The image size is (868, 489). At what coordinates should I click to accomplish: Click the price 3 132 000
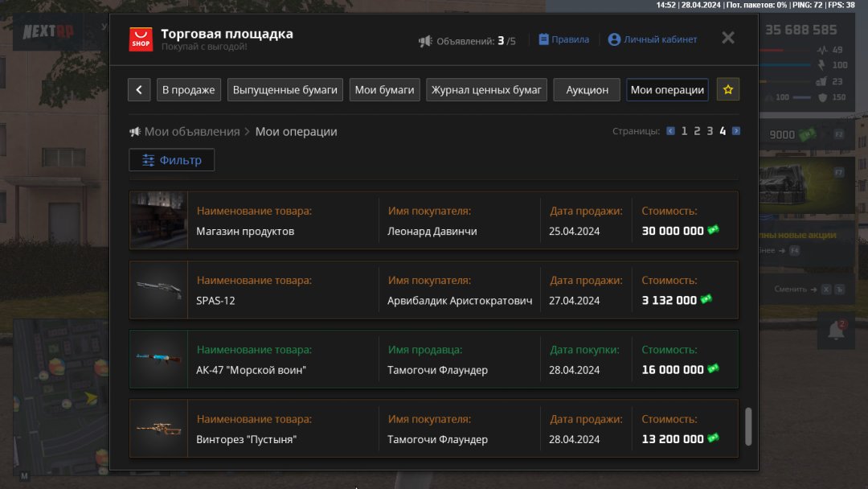[669, 300]
